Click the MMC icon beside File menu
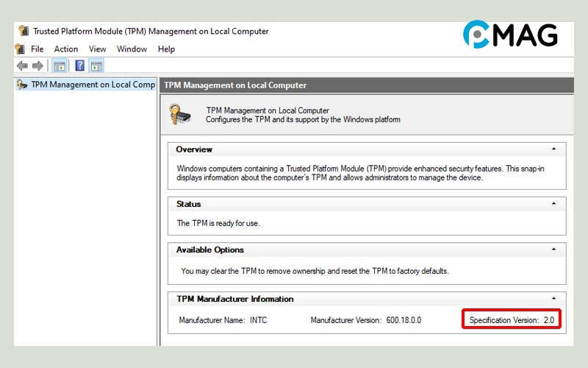The image size is (588, 368). coord(20,49)
